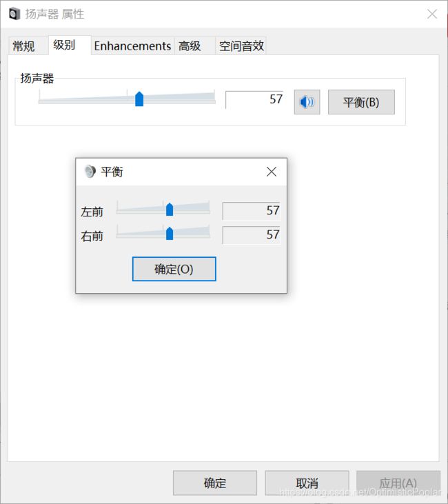
Task: Click the 左前 balance slider handle
Action: (x=170, y=210)
